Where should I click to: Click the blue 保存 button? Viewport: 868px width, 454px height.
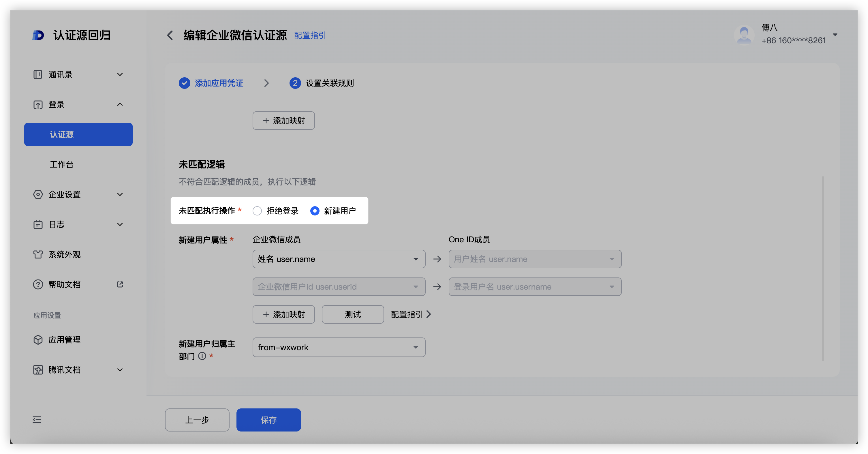[268, 420]
